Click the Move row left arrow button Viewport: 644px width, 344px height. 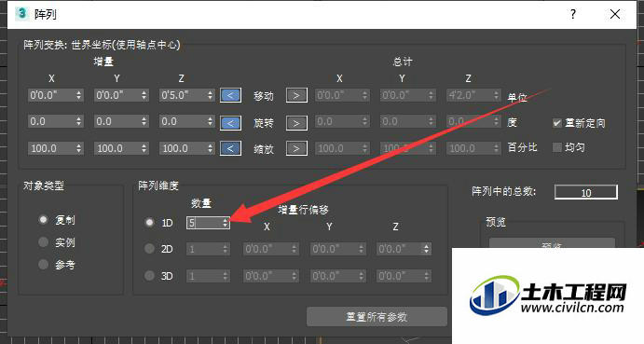coord(230,95)
